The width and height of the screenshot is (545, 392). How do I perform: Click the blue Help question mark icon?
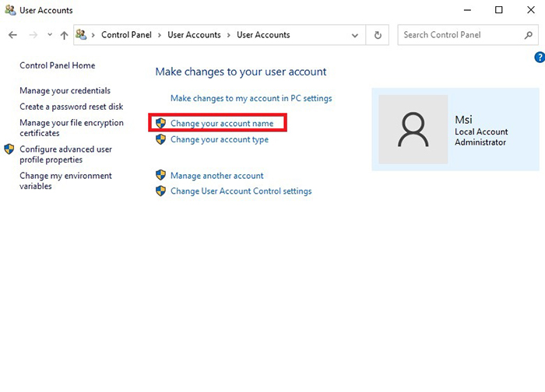[539, 58]
